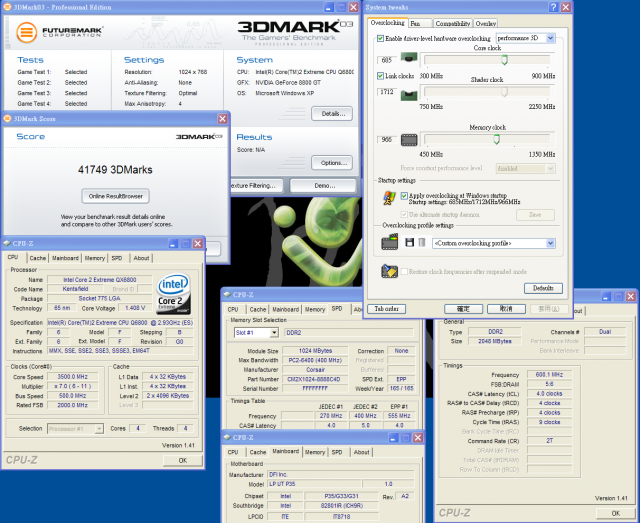Click the Windows startup settings icon
This screenshot has width=640, height=523.
point(389,198)
